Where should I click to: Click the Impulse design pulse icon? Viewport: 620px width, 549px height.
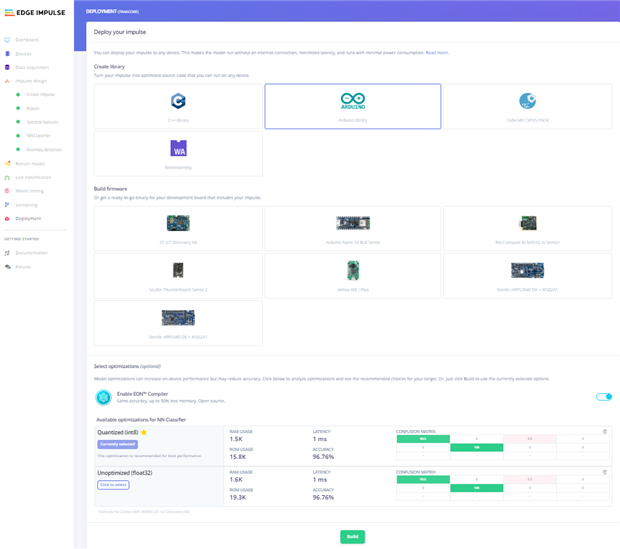(x=7, y=81)
